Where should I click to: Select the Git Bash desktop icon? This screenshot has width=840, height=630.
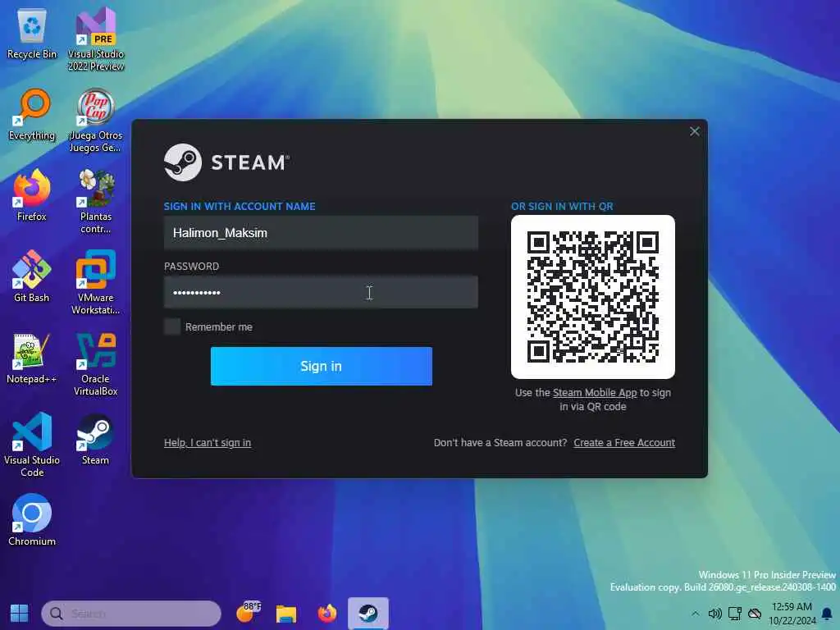click(32, 276)
